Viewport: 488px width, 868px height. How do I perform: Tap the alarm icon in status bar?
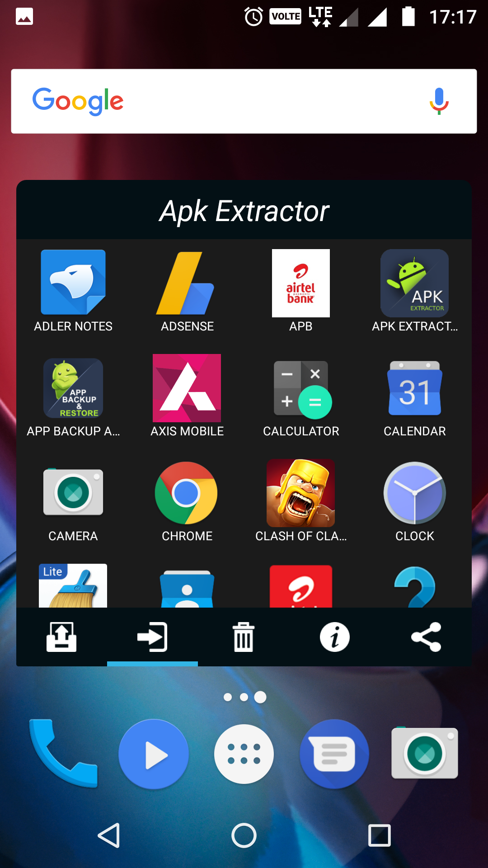click(x=253, y=17)
